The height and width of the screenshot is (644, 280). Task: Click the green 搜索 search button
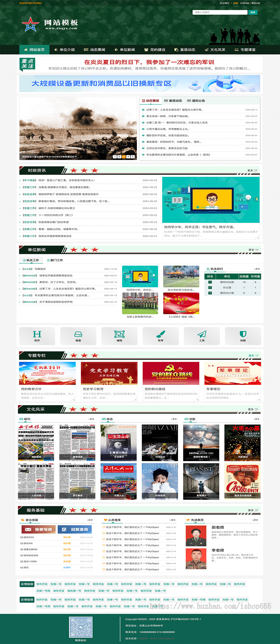point(253,12)
